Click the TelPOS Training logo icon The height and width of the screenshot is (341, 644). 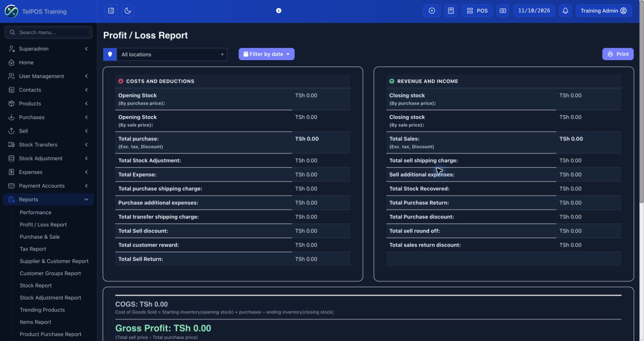(x=11, y=11)
